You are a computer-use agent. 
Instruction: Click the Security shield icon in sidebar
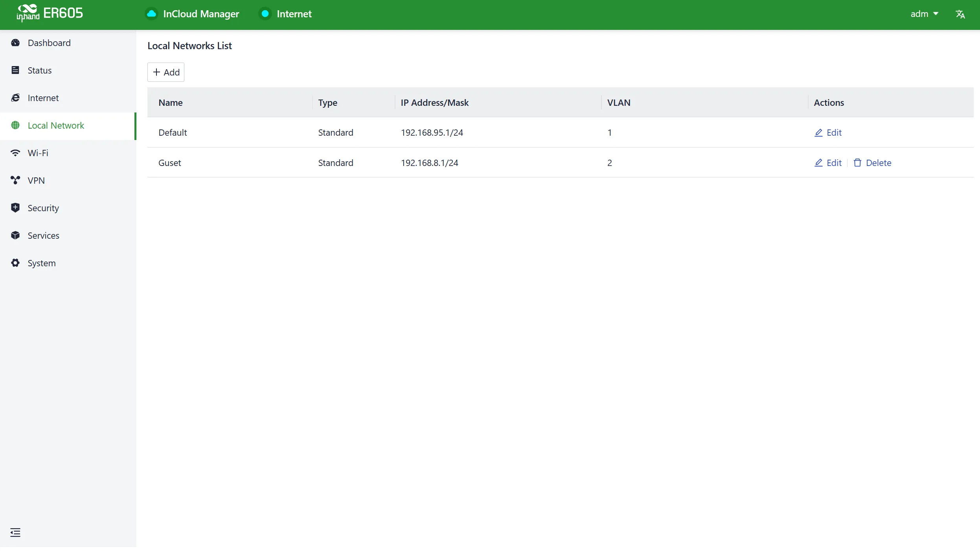(15, 208)
